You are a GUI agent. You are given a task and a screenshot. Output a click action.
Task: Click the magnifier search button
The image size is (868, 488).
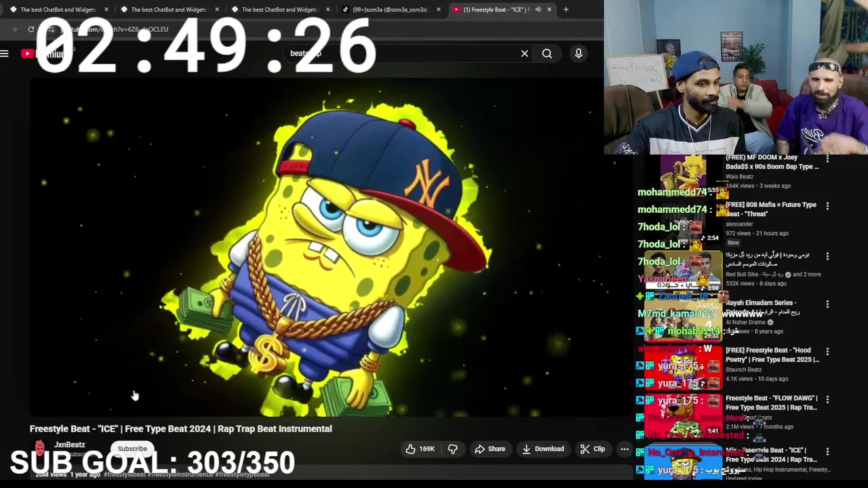[547, 54]
